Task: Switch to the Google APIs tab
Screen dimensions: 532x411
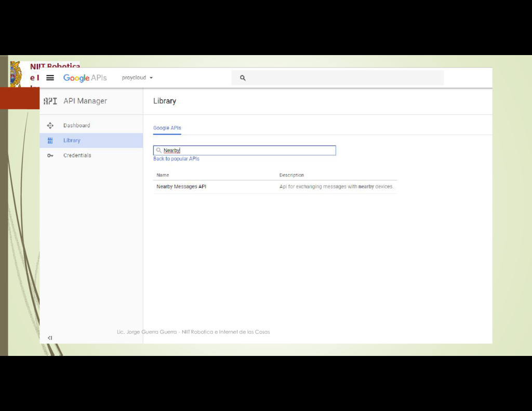Action: pyautogui.click(x=167, y=128)
